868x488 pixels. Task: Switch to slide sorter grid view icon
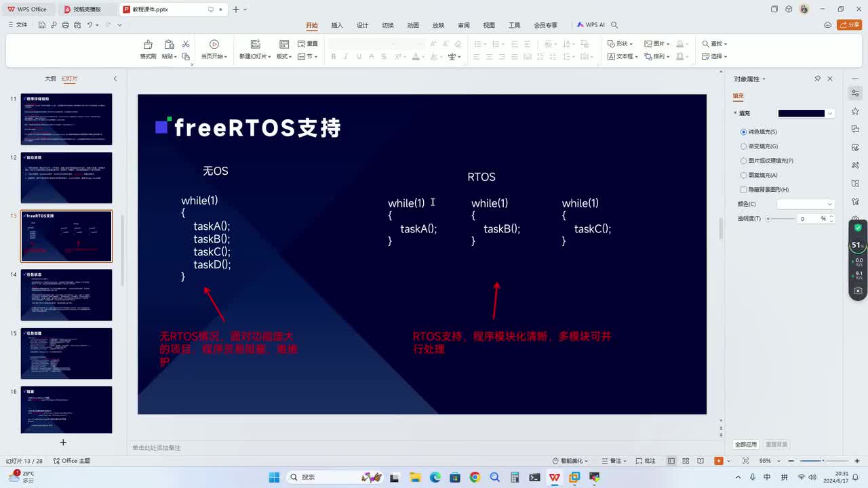click(686, 461)
